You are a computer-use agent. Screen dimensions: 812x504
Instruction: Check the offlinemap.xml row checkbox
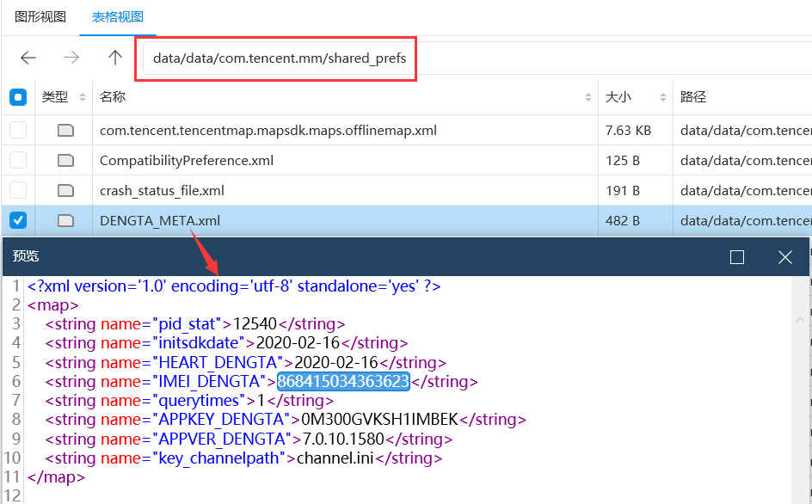pos(18,130)
